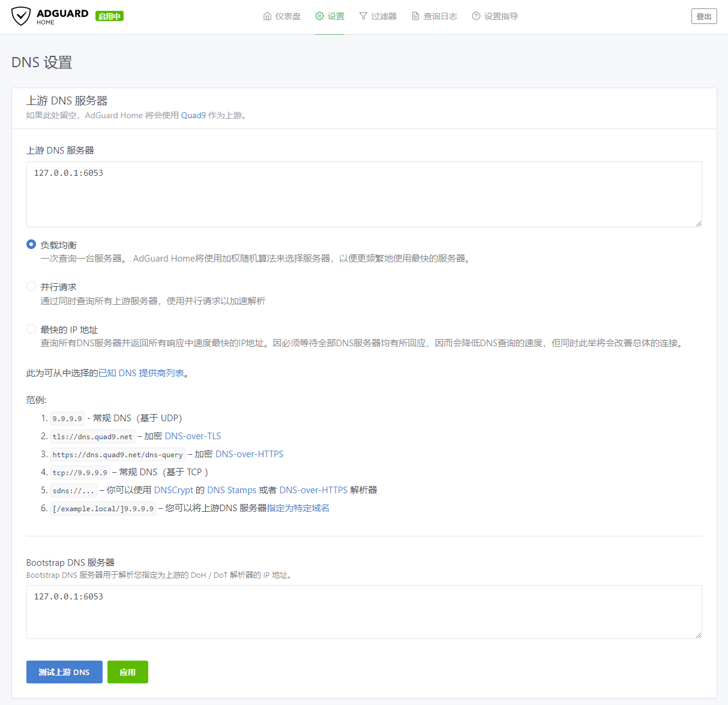
Task: Go to the 仪表盘 tab
Action: click(x=287, y=16)
